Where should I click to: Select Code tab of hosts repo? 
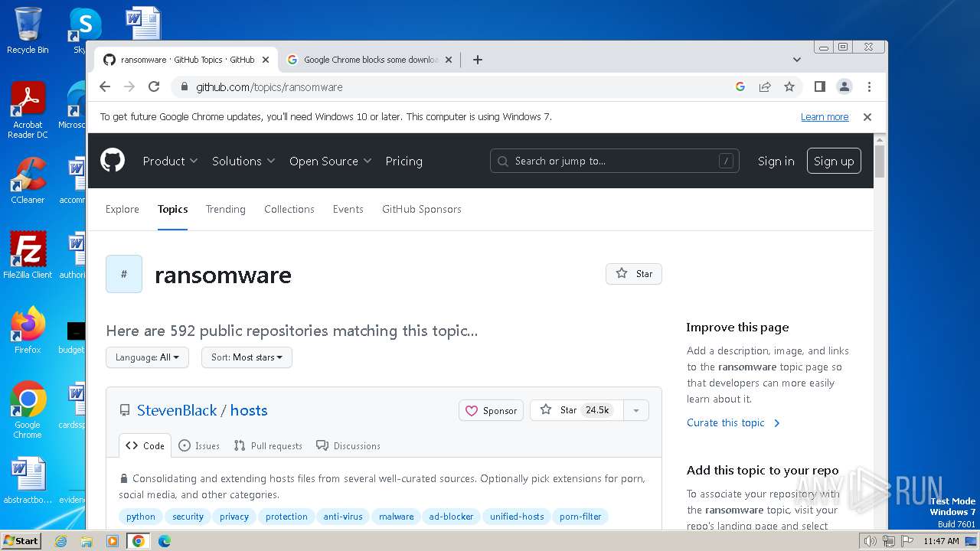tap(145, 445)
